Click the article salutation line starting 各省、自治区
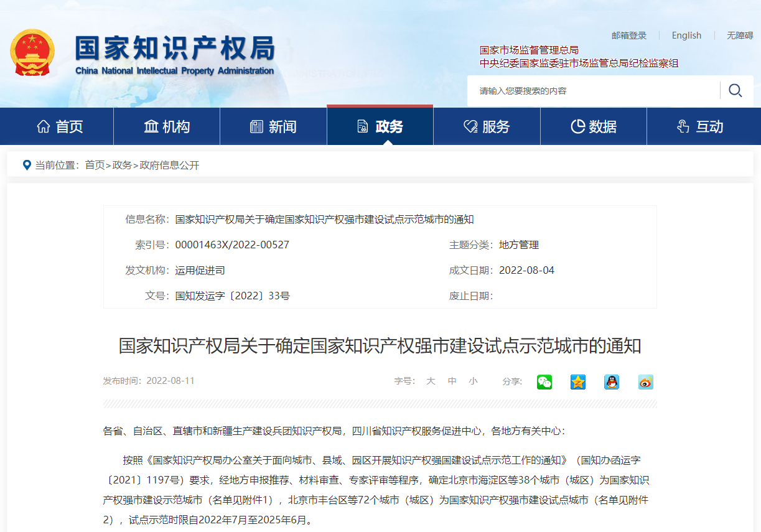The image size is (761, 532). coord(334,431)
